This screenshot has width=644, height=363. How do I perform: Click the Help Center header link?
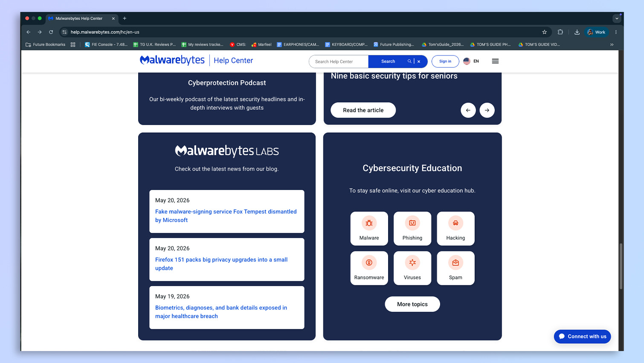tap(233, 61)
